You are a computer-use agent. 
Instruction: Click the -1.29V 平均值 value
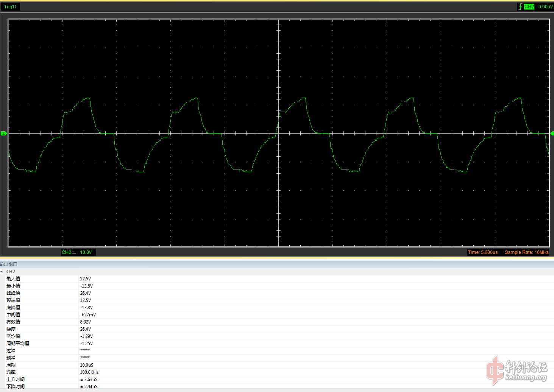(86, 336)
